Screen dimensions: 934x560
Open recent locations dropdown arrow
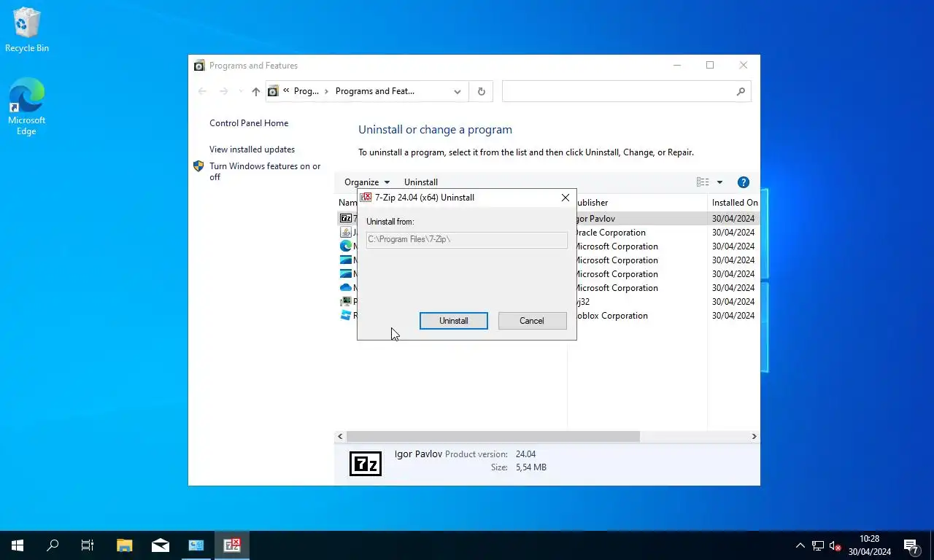[241, 92]
